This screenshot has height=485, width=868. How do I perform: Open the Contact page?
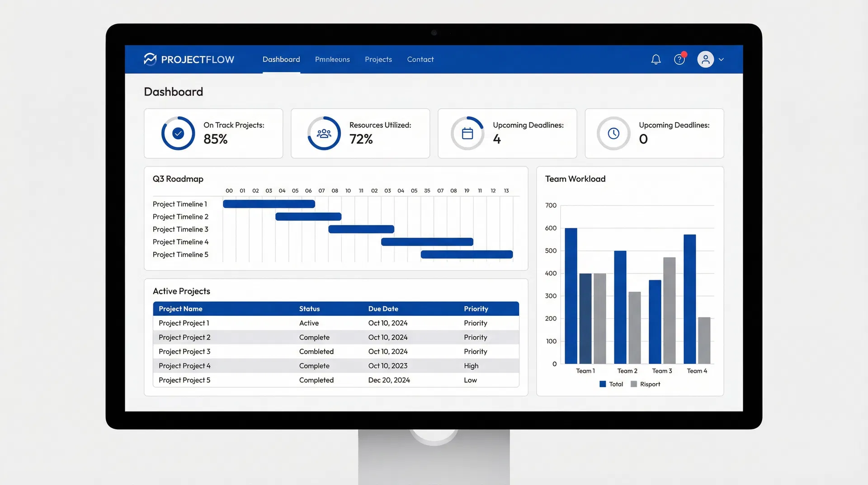pyautogui.click(x=420, y=59)
